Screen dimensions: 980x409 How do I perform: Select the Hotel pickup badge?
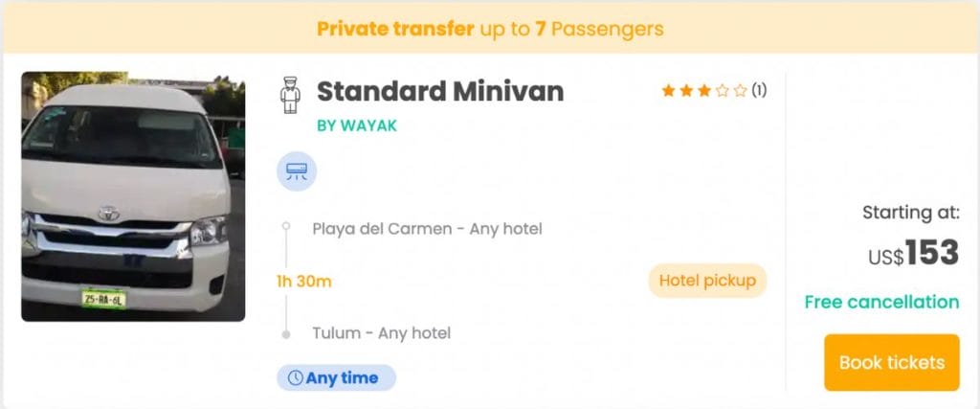coord(707,281)
